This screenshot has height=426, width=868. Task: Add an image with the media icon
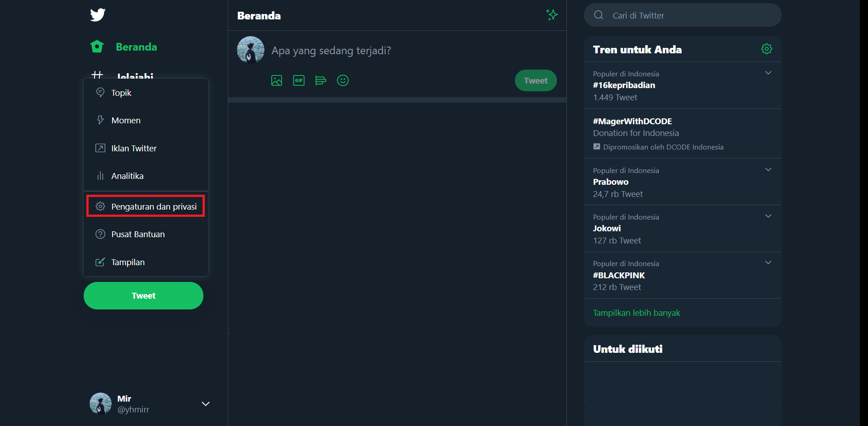[x=277, y=80]
